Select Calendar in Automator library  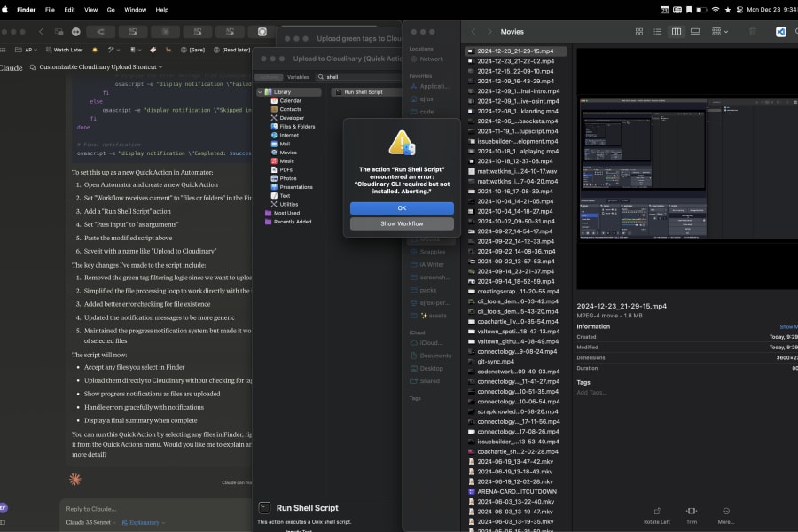click(x=290, y=101)
